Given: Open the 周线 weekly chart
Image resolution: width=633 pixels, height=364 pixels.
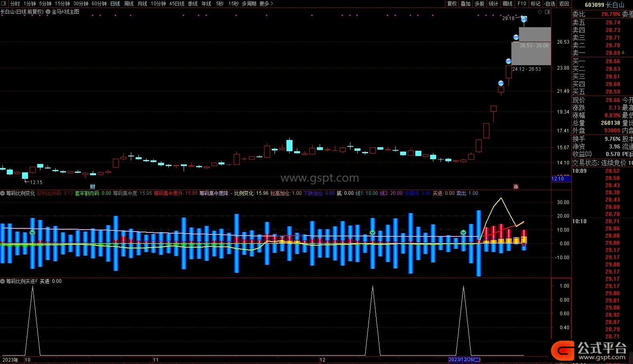Looking at the screenshot, I should click(x=129, y=4).
